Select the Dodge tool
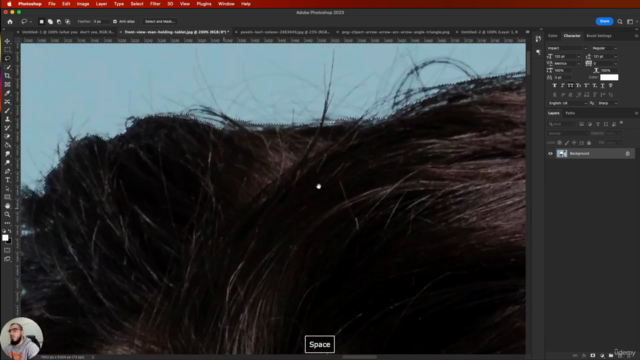Viewport: 640px width, 360px height. tap(7, 162)
